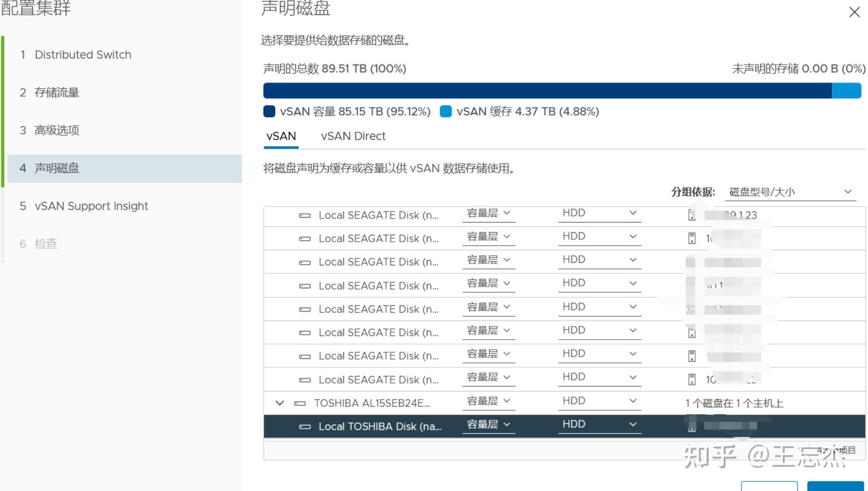
Task: Select the vSAN tab
Action: pos(280,136)
